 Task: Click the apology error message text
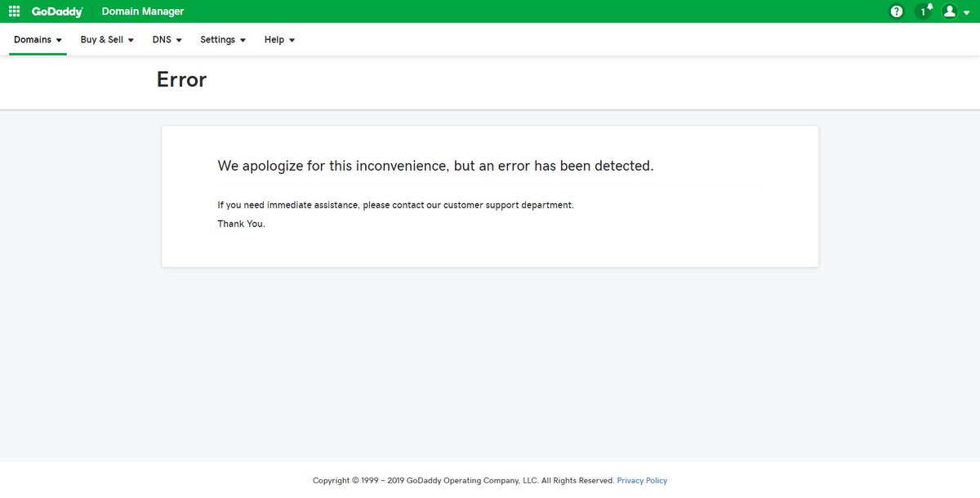(x=435, y=166)
